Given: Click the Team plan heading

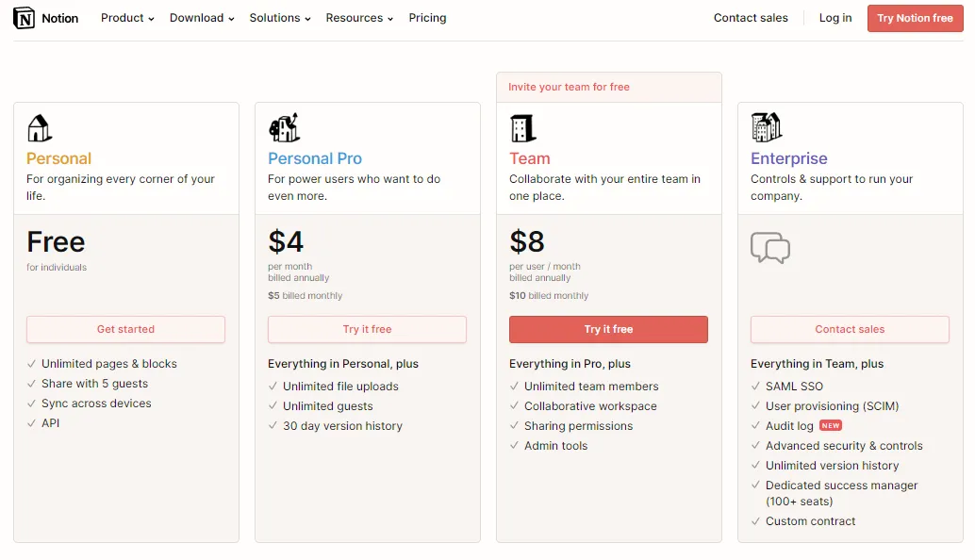Looking at the screenshot, I should 530,158.
